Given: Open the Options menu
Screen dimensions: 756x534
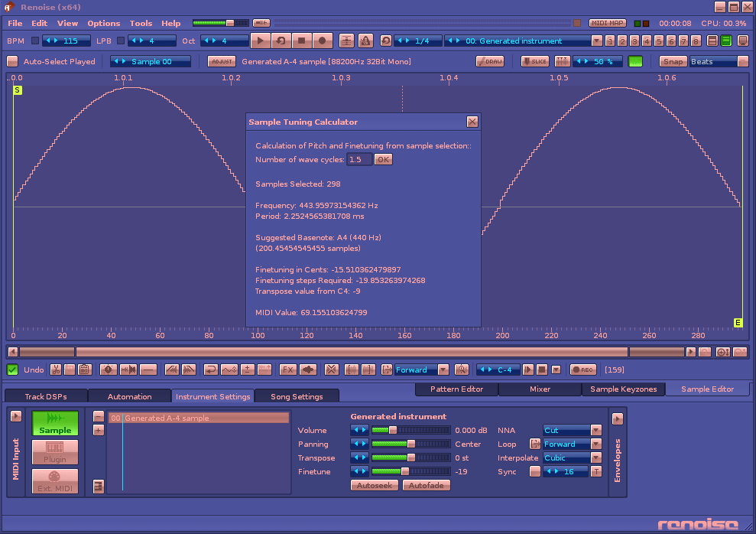Looking at the screenshot, I should (104, 23).
